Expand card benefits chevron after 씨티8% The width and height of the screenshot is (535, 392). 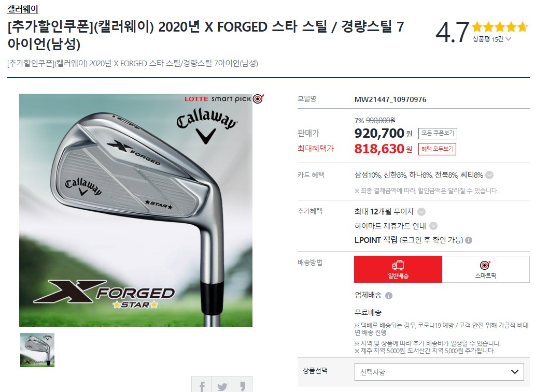coord(489,175)
